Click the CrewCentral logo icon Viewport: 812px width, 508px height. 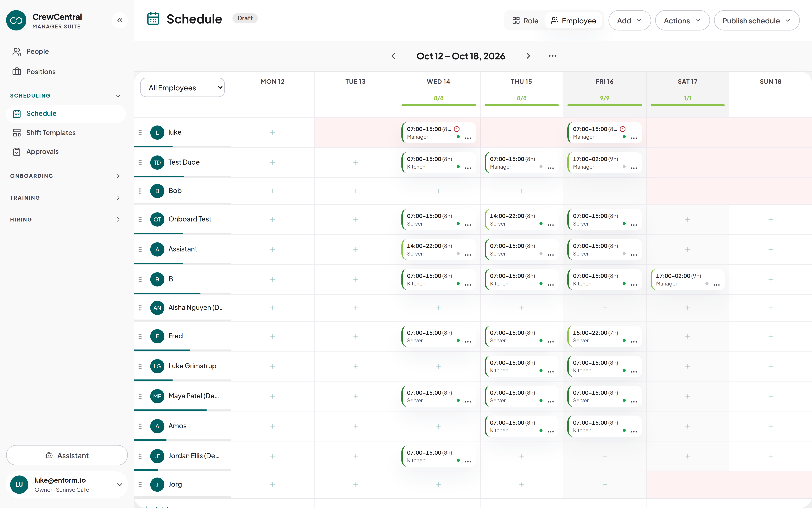pyautogui.click(x=16, y=20)
